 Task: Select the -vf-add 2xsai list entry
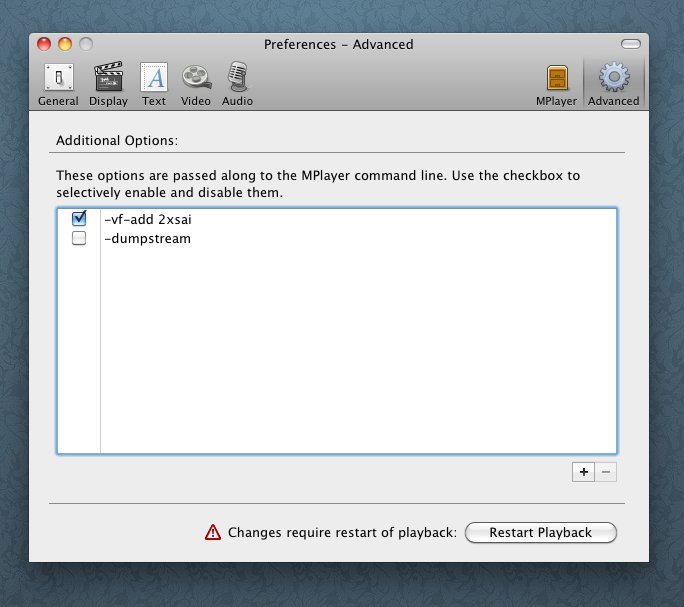click(x=147, y=219)
